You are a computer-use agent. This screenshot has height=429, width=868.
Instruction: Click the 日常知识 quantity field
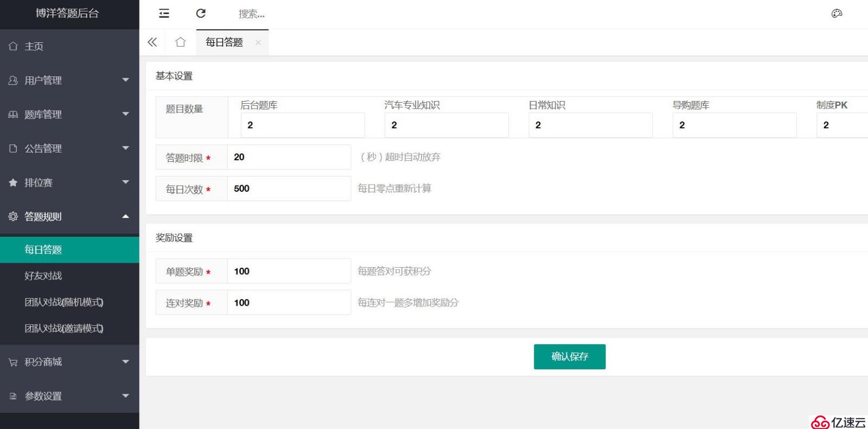tap(591, 125)
